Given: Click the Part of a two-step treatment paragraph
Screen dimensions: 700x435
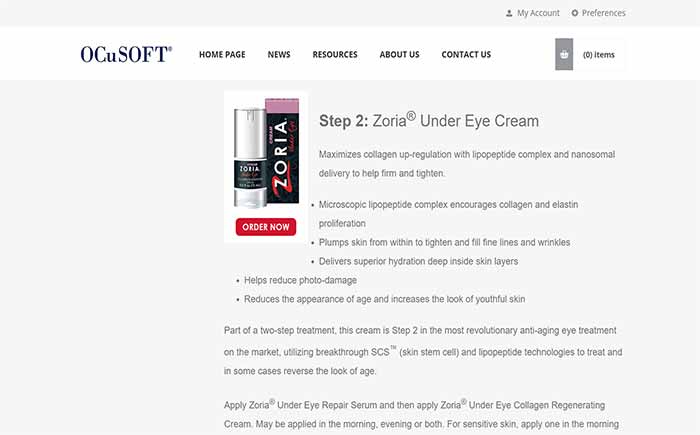Looking at the screenshot, I should pyautogui.click(x=423, y=351).
